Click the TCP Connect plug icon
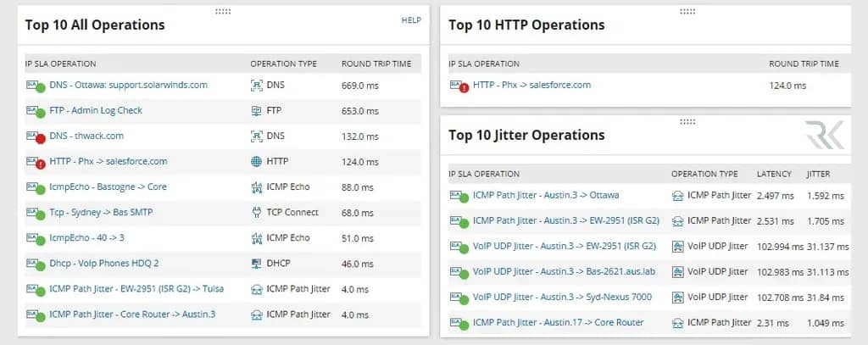Viewport: 868px width, 345px height. [257, 213]
